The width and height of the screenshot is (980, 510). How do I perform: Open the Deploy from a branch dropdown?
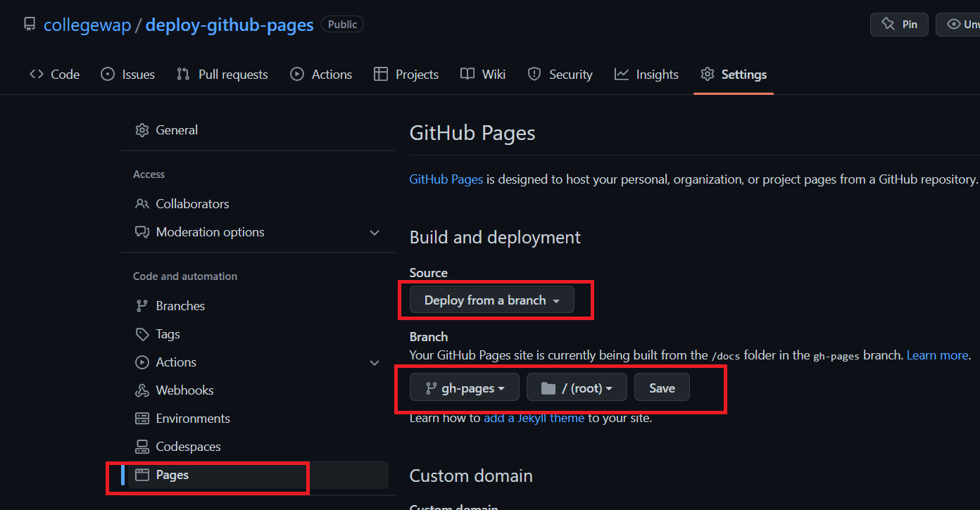pyautogui.click(x=491, y=300)
